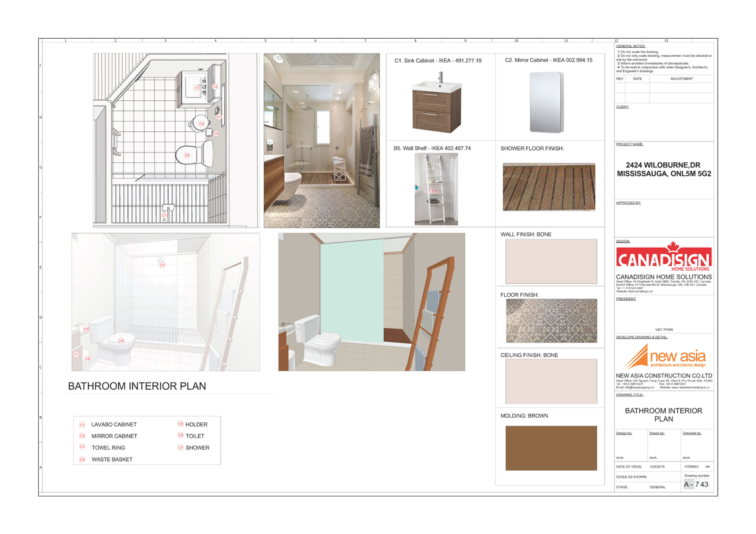The image size is (756, 534).
Task: Click the C2 marker beside MIRROR CABINET legend entry
Action: click(82, 436)
